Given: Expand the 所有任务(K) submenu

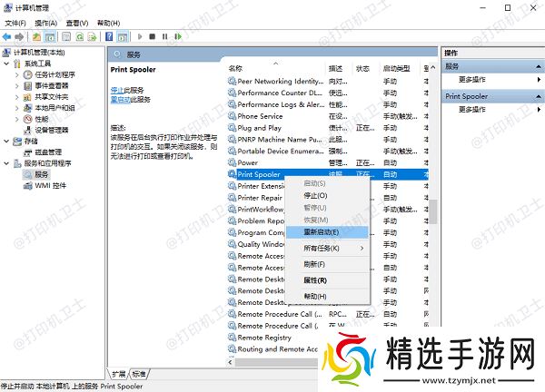Looking at the screenshot, I should coord(332,248).
